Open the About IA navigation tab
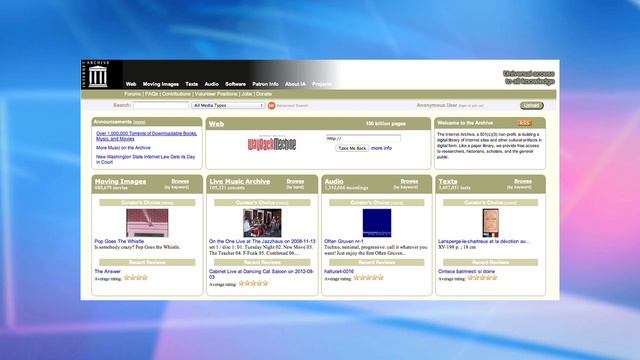This screenshot has width=640, height=360. click(x=295, y=84)
